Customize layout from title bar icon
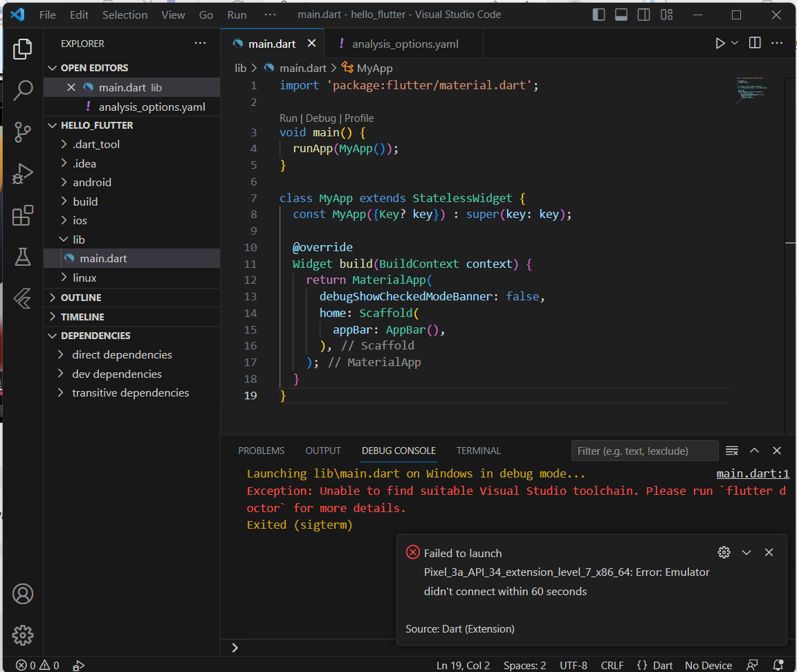 click(666, 15)
